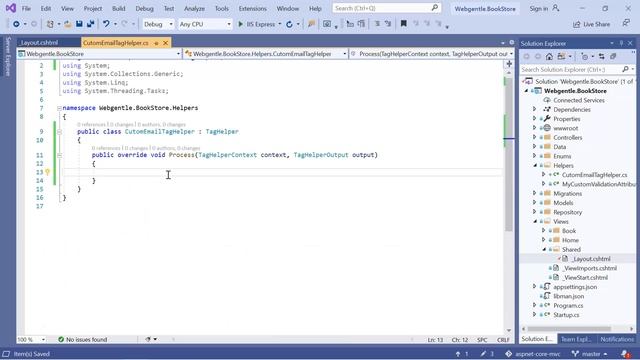The height and width of the screenshot is (360, 640).
Task: Click Switch Views icon in Solution Explorer
Action: [562, 56]
